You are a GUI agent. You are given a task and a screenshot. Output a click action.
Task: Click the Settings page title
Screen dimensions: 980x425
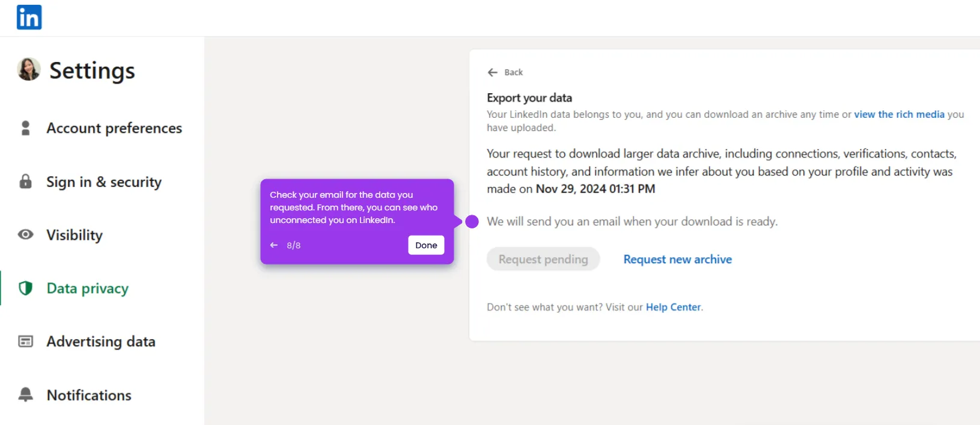pyautogui.click(x=92, y=71)
